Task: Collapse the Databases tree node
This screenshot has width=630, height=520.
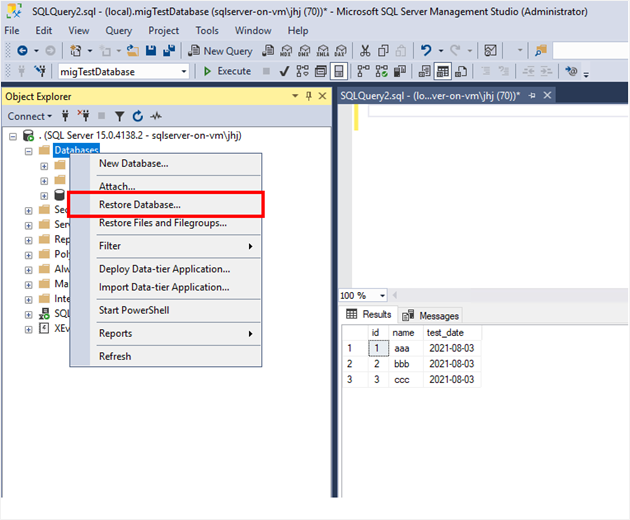Action: coord(29,151)
